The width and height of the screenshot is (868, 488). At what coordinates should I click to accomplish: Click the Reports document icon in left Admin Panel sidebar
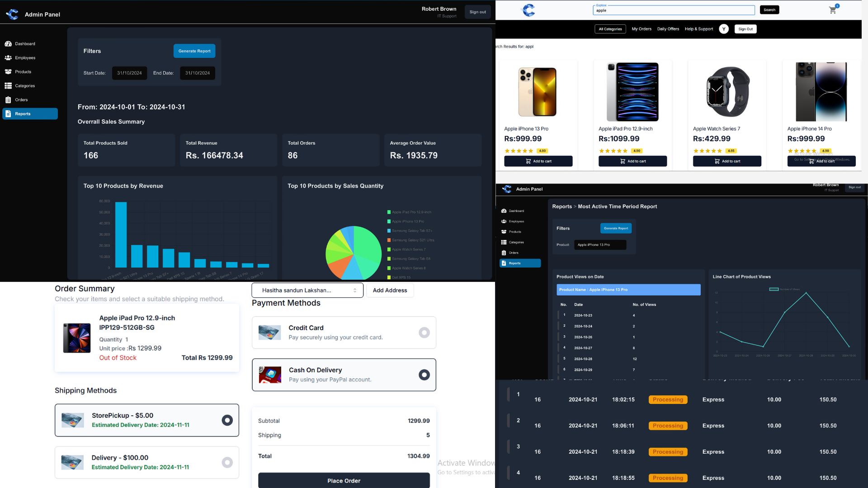(8, 114)
